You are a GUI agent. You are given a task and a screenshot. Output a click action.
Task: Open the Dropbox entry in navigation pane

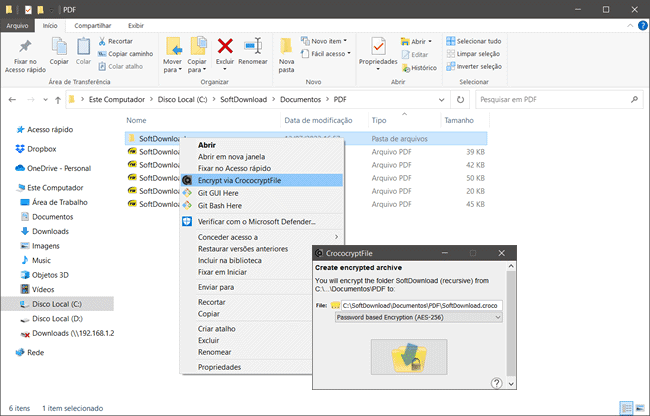tap(41, 149)
